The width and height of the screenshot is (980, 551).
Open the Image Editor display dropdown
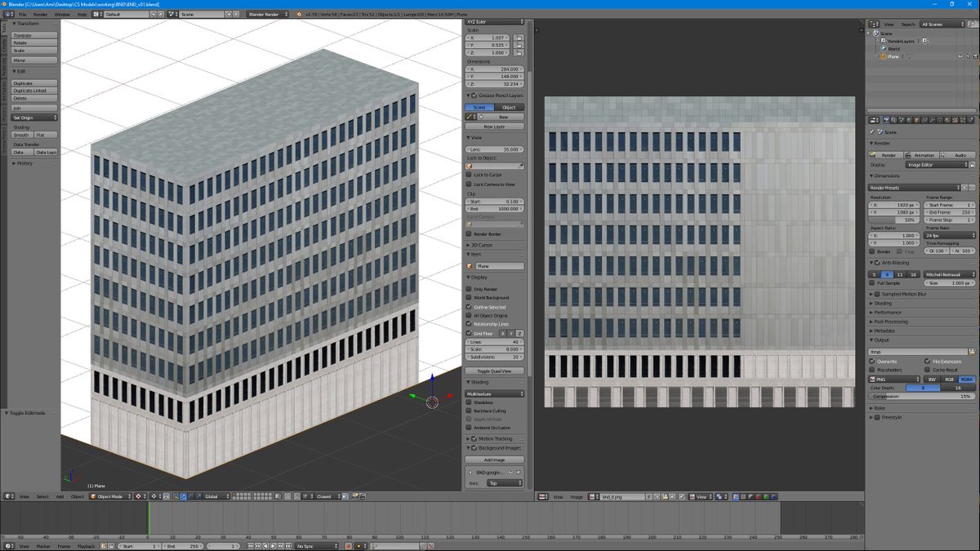point(935,165)
